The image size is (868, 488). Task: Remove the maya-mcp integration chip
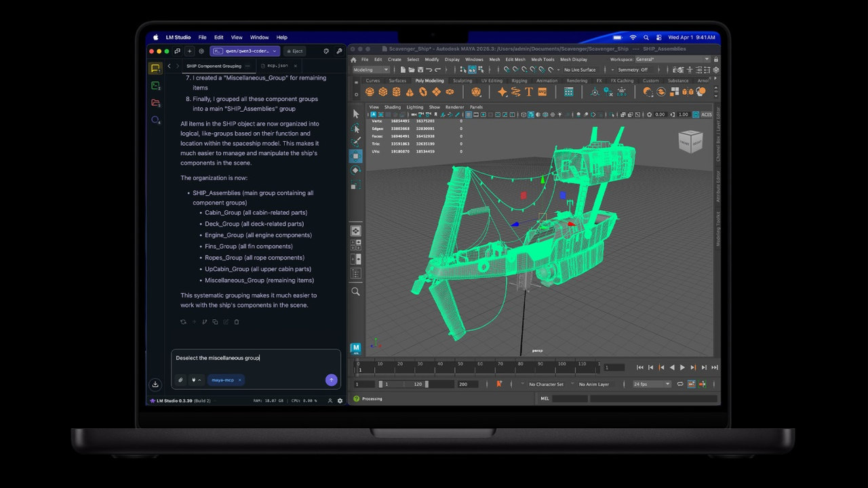[239, 380]
